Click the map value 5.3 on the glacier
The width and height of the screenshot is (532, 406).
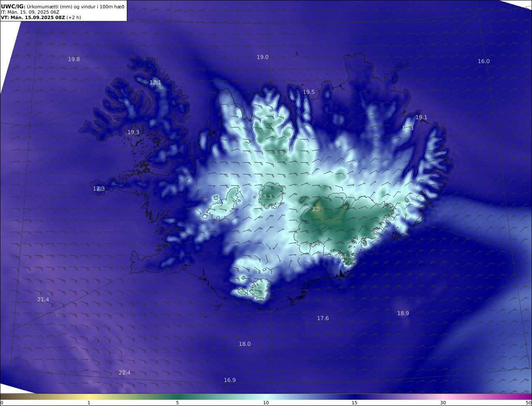tap(267, 197)
